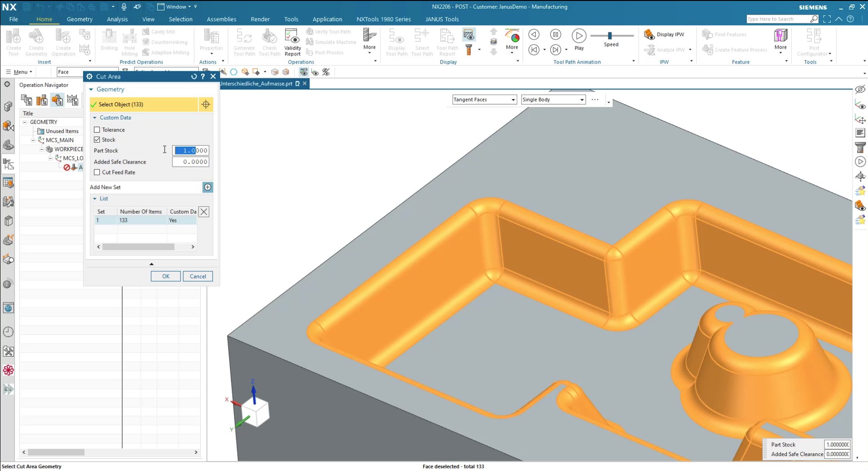
Task: Reset the Cut Area dialog
Action: (194, 76)
